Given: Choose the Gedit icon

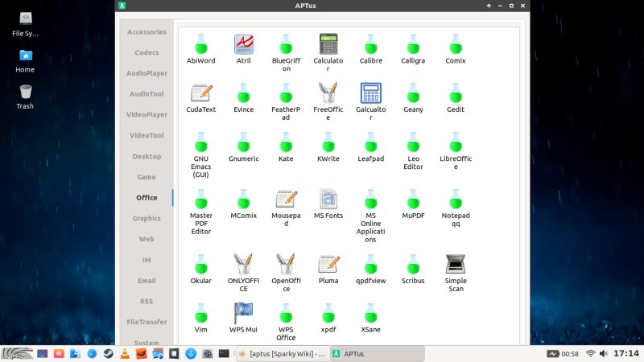Looking at the screenshot, I should (456, 93).
